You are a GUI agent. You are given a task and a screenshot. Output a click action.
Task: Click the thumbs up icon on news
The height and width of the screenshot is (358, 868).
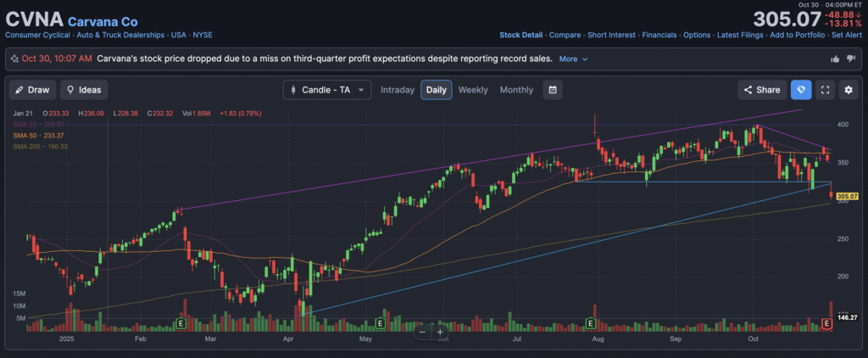pyautogui.click(x=835, y=59)
